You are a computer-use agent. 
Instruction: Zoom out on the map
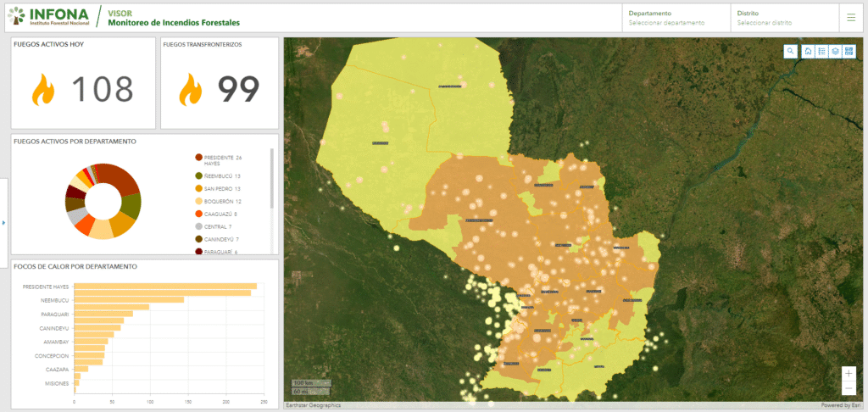click(849, 388)
